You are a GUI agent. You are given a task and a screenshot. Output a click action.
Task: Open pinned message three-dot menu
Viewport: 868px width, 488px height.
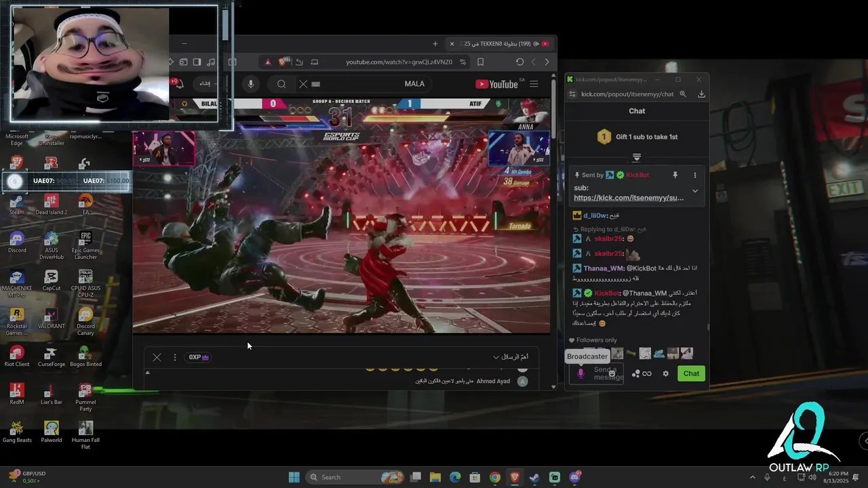click(695, 175)
